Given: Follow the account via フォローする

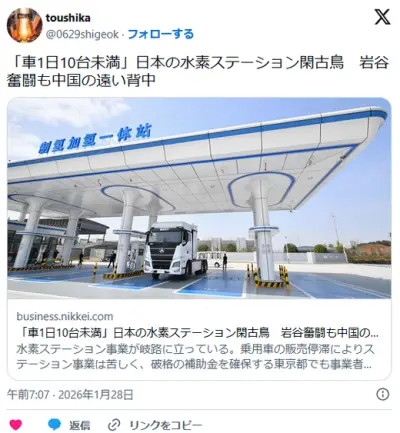Looking at the screenshot, I should [161, 34].
